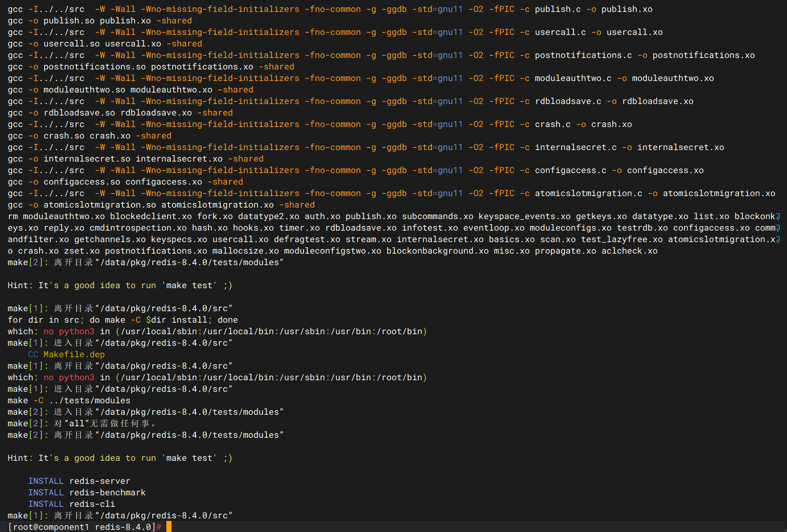The image size is (787, 532).
Task: Click the crash.c source filename
Action: pyautogui.click(x=552, y=124)
